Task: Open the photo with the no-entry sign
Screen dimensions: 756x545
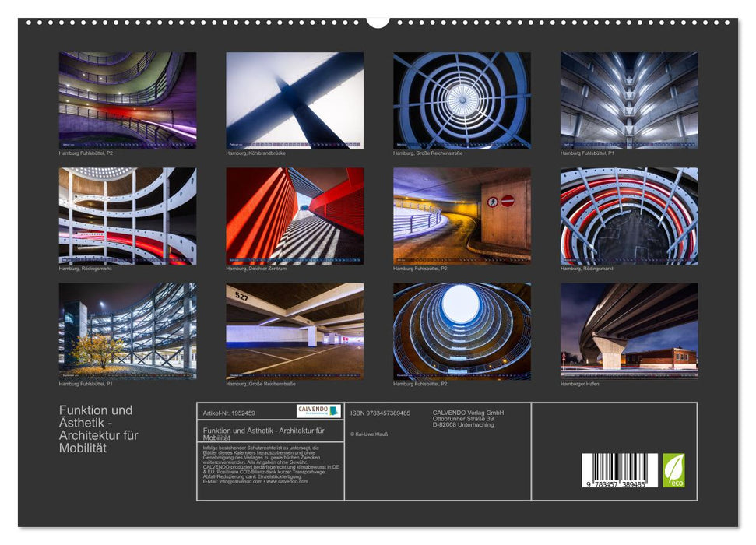Action: click(x=462, y=216)
